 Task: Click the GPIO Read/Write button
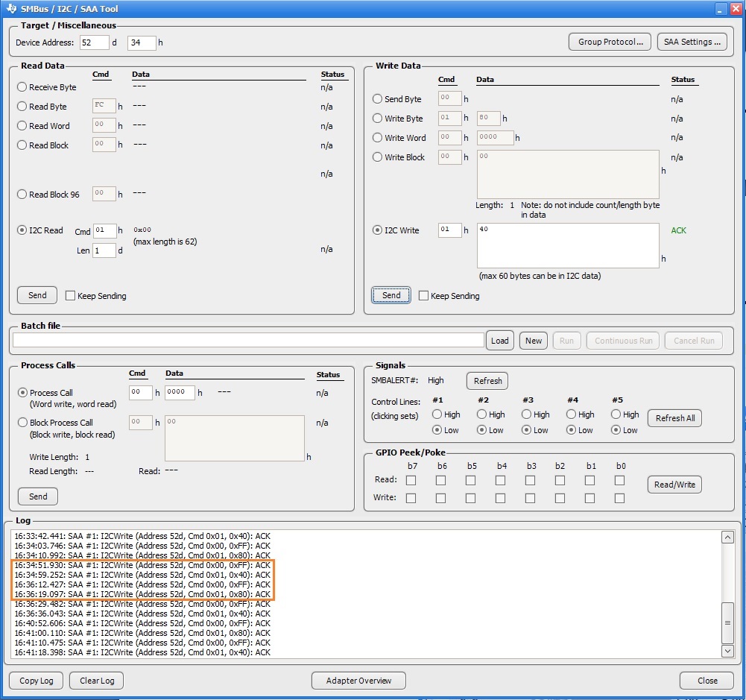(x=674, y=485)
